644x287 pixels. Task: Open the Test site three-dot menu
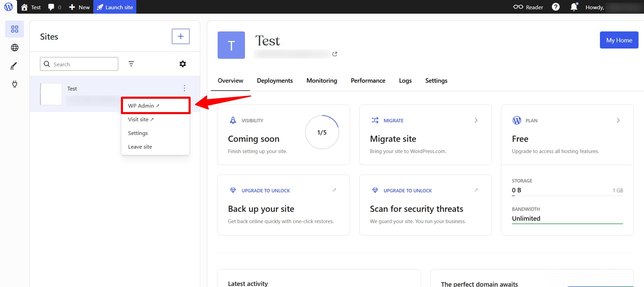[x=184, y=88]
